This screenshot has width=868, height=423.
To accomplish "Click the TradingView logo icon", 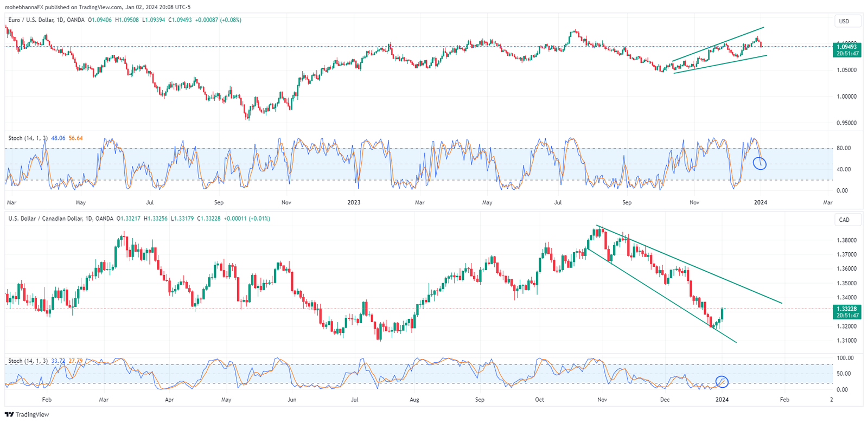I will pos(9,415).
